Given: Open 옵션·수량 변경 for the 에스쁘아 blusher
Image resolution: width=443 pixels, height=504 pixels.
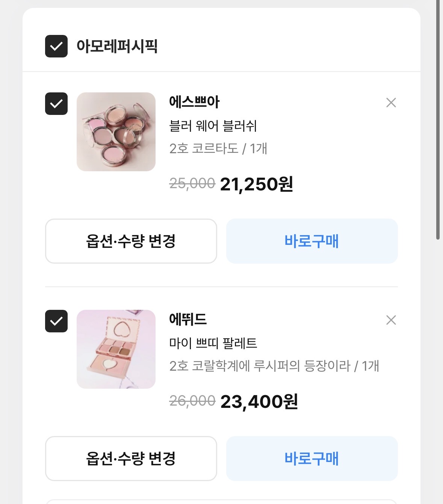Looking at the screenshot, I should [x=131, y=241].
